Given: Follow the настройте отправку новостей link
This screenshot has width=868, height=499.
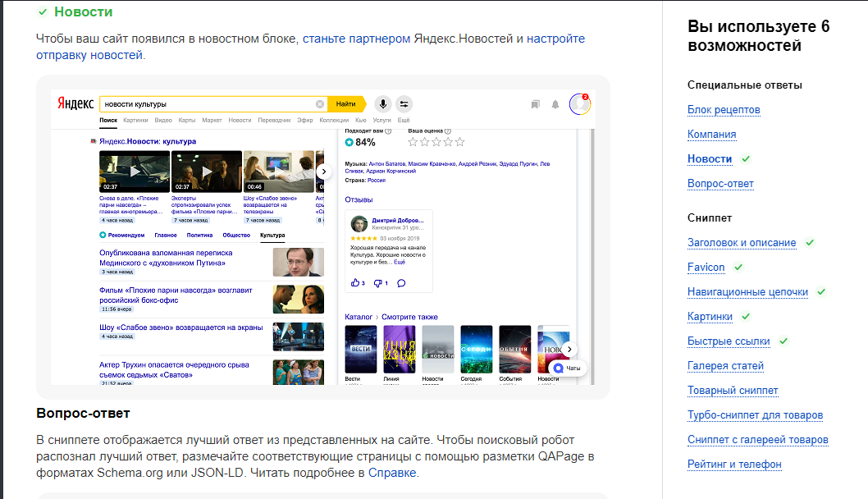Looking at the screenshot, I should pos(555,39).
